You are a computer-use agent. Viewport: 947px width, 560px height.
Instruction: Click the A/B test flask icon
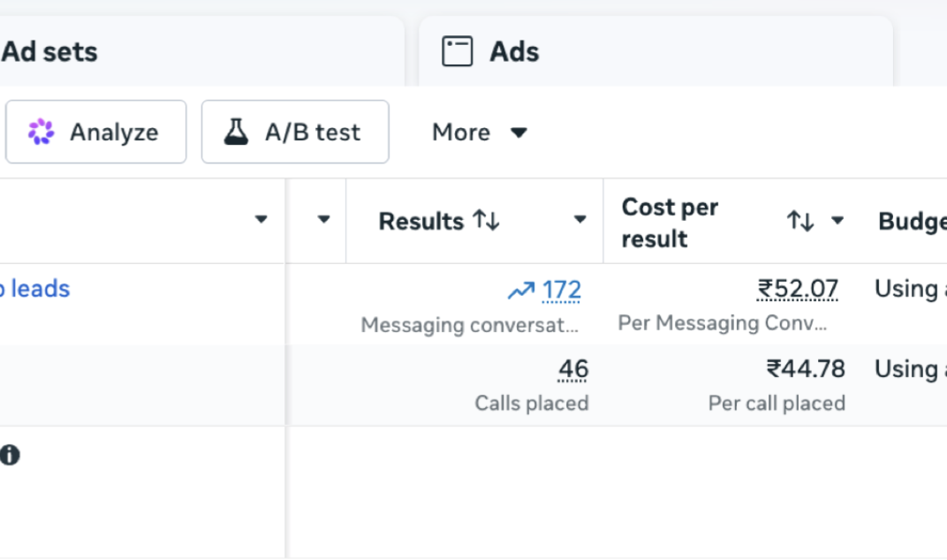pyautogui.click(x=236, y=132)
